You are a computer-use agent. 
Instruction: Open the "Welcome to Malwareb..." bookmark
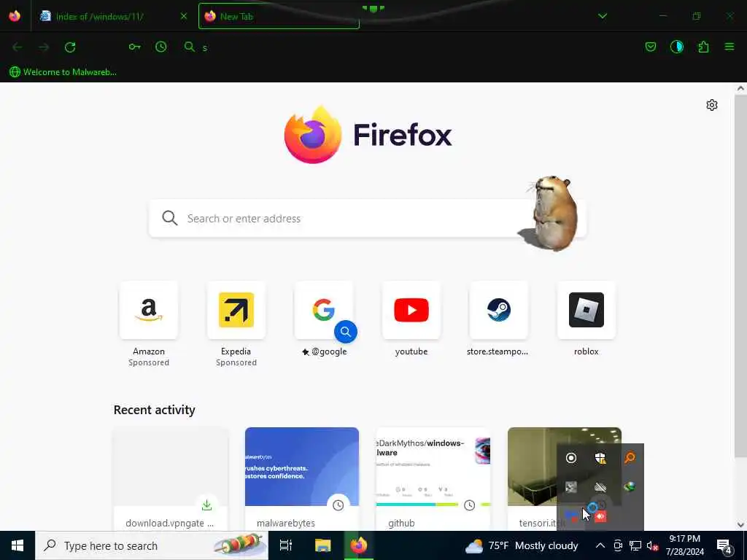tap(63, 72)
